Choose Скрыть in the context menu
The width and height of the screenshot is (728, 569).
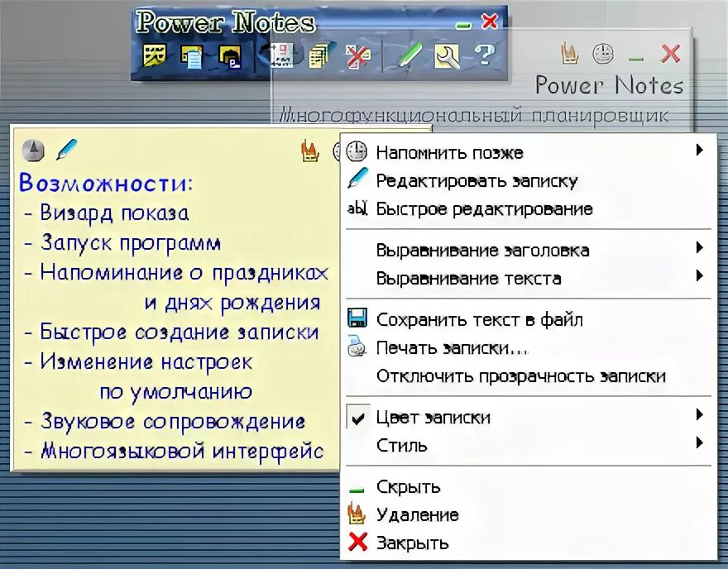click(529, 487)
